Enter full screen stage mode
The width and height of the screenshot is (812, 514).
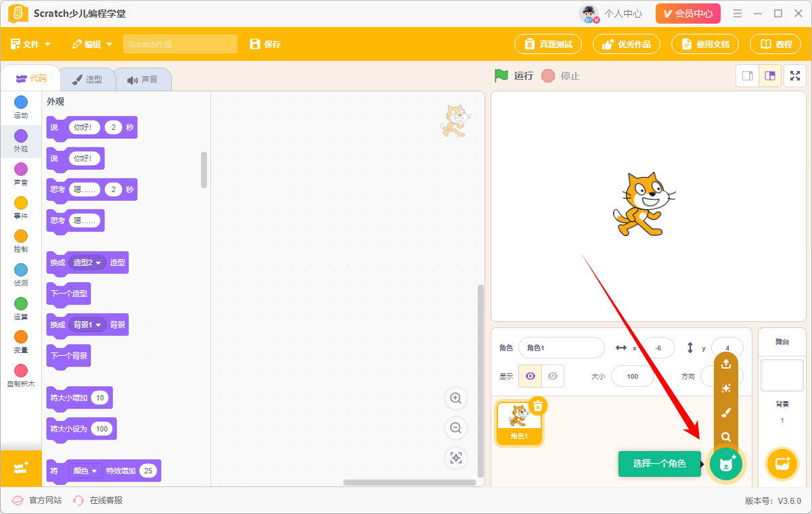pyautogui.click(x=795, y=76)
